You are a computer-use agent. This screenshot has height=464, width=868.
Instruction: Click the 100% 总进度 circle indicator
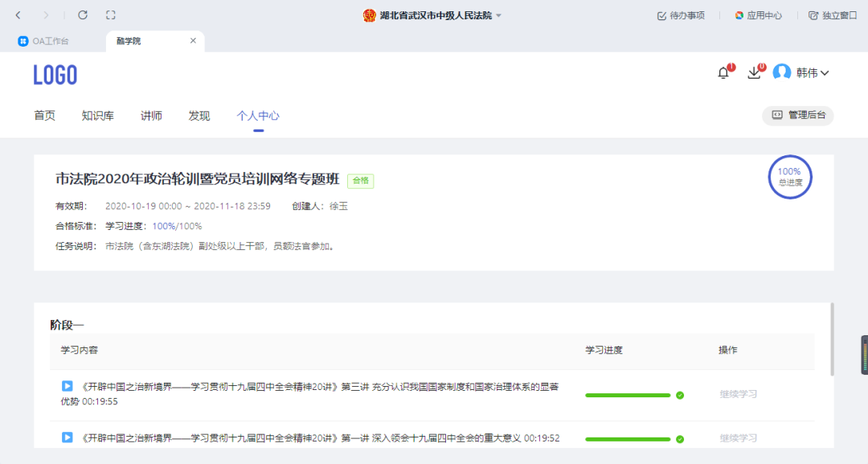(790, 176)
